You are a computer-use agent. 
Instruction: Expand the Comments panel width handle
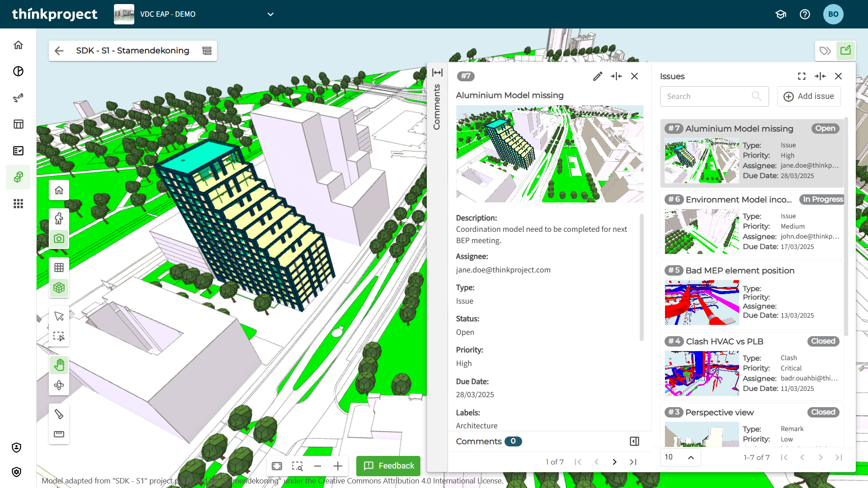tap(437, 73)
